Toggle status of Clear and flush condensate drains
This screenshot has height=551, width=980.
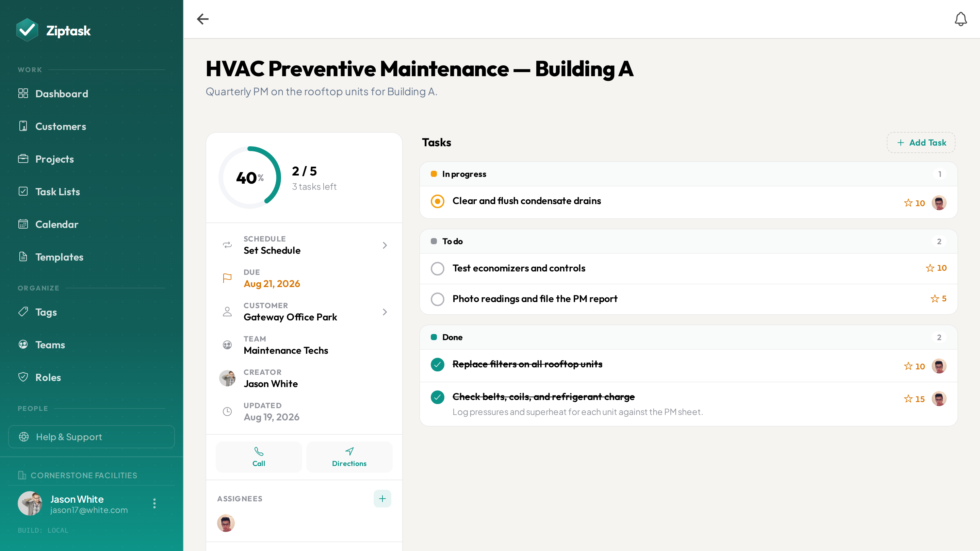pos(438,201)
